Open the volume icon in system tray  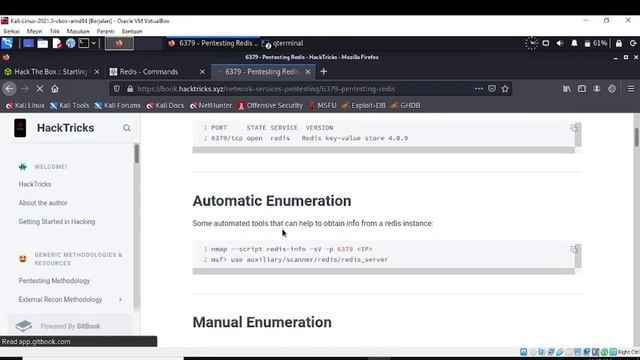[x=560, y=43]
